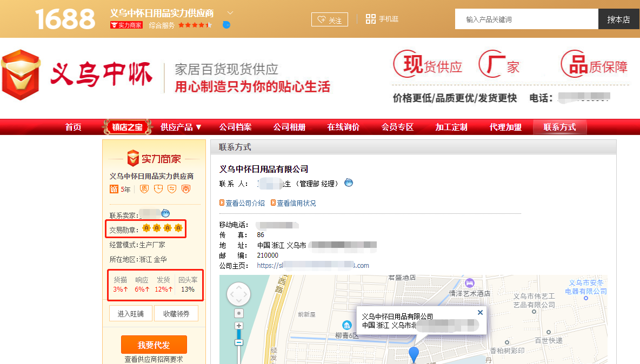Viewport: 640px width, 364px height.
Task: Click the 回头率 13% stat
Action: (x=188, y=285)
